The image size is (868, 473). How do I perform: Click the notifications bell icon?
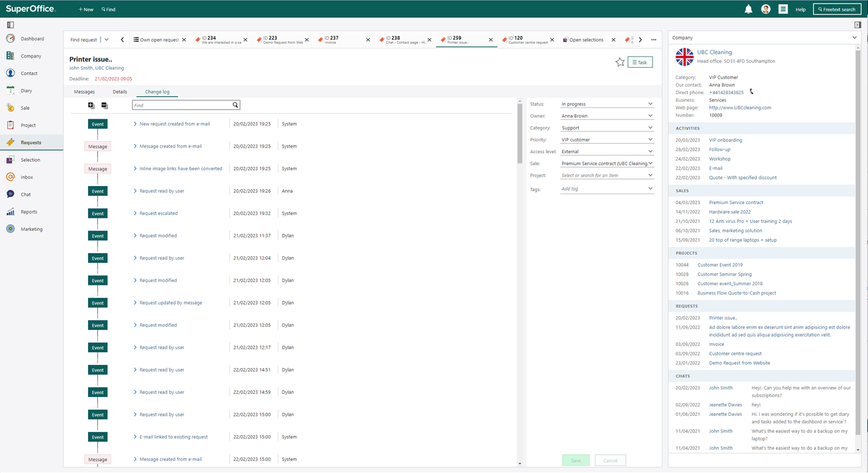(x=748, y=9)
